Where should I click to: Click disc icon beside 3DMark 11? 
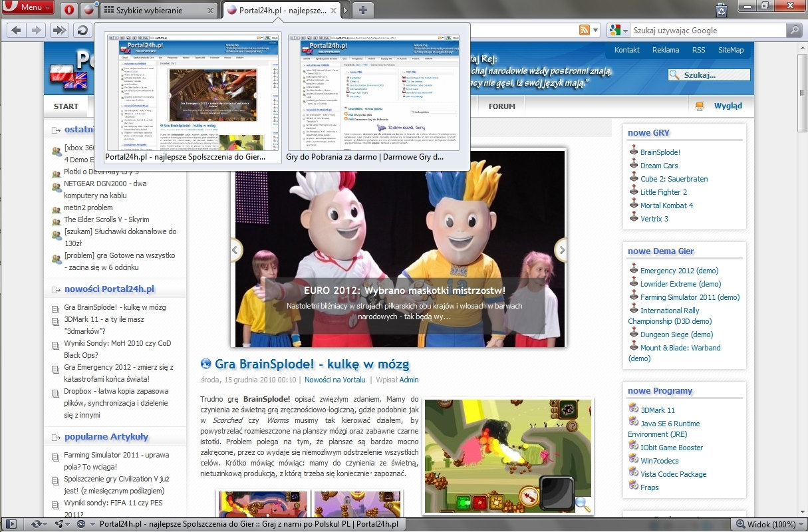pos(634,409)
